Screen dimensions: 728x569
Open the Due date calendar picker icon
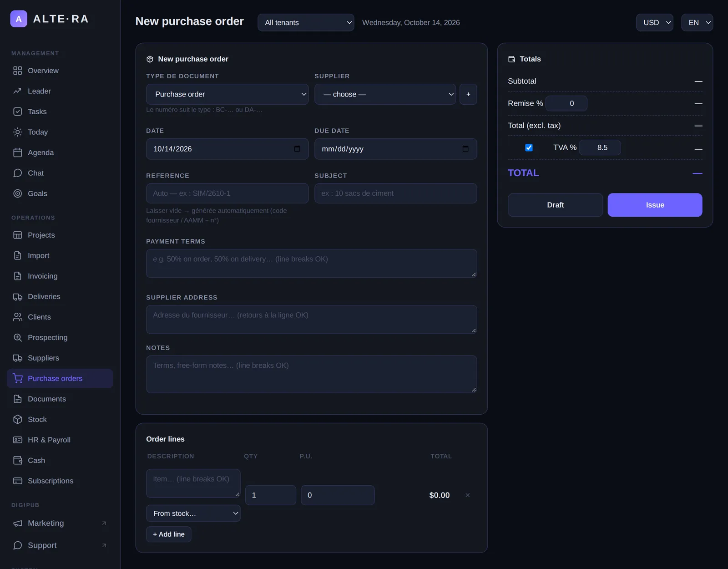point(465,149)
